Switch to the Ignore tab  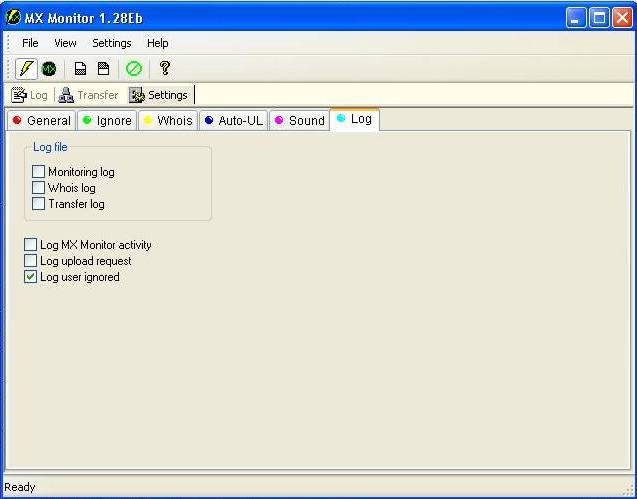tap(107, 120)
